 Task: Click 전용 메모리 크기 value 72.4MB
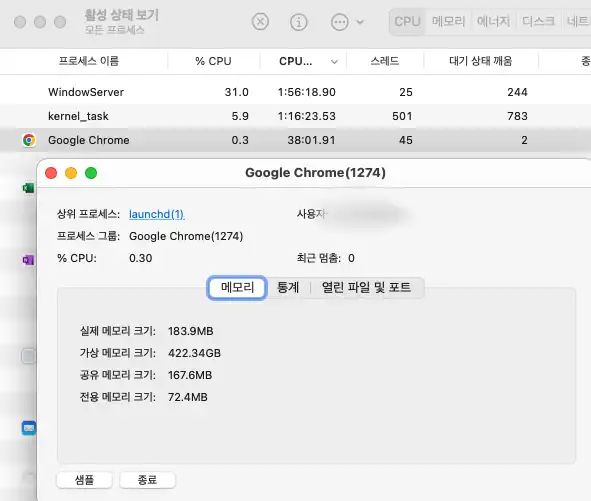point(187,397)
